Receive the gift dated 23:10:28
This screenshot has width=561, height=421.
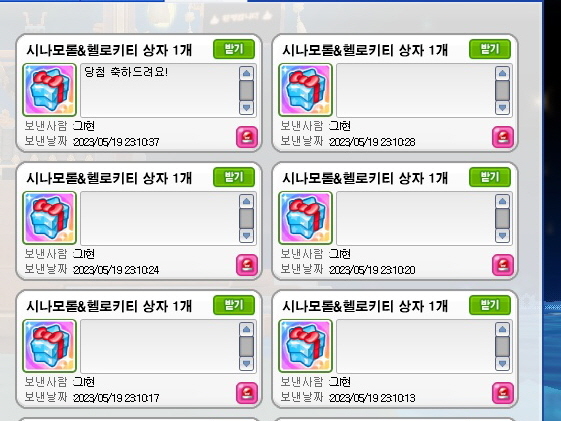[x=490, y=49]
